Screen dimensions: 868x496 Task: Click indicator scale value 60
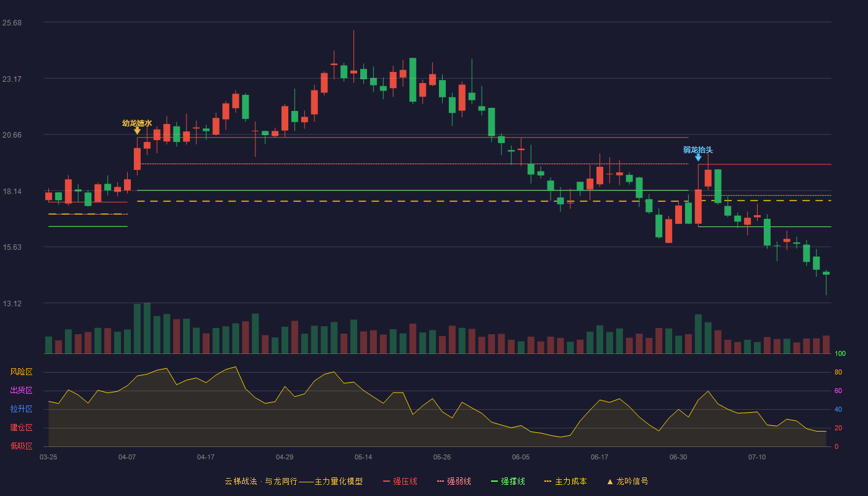(x=838, y=391)
